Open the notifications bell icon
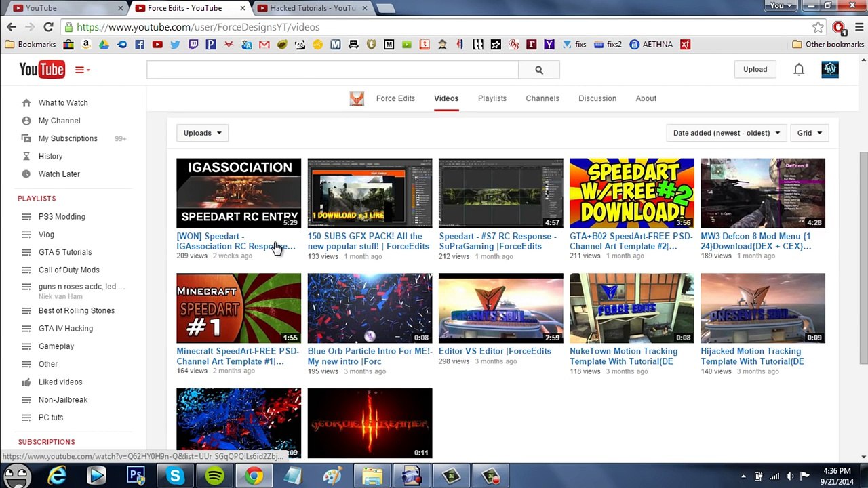This screenshot has height=488, width=868. (x=799, y=69)
